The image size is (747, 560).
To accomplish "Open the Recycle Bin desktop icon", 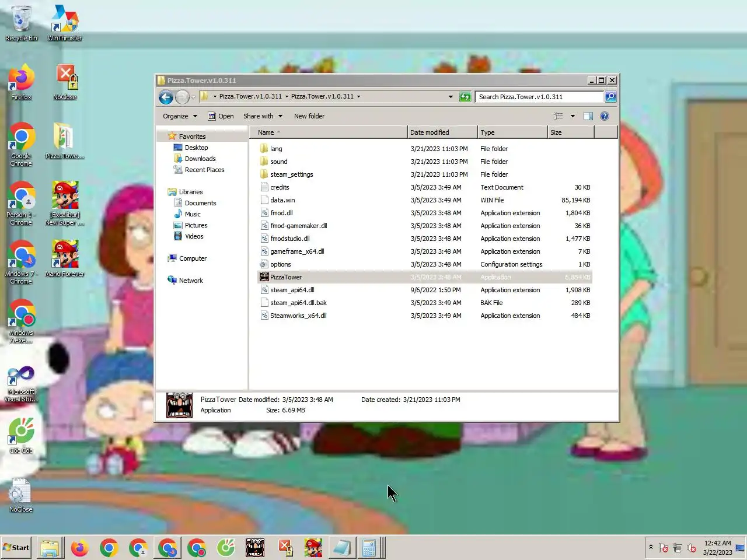I will (21, 23).
